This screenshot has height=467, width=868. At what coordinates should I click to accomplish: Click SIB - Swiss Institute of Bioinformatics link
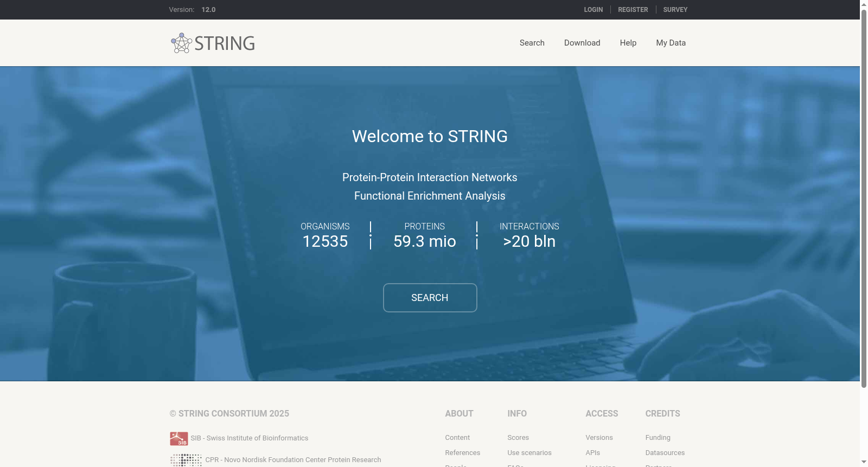250,438
